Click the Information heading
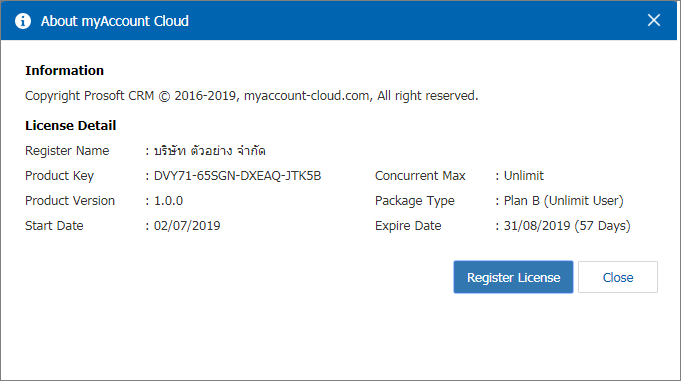The height and width of the screenshot is (381, 681). coord(64,70)
